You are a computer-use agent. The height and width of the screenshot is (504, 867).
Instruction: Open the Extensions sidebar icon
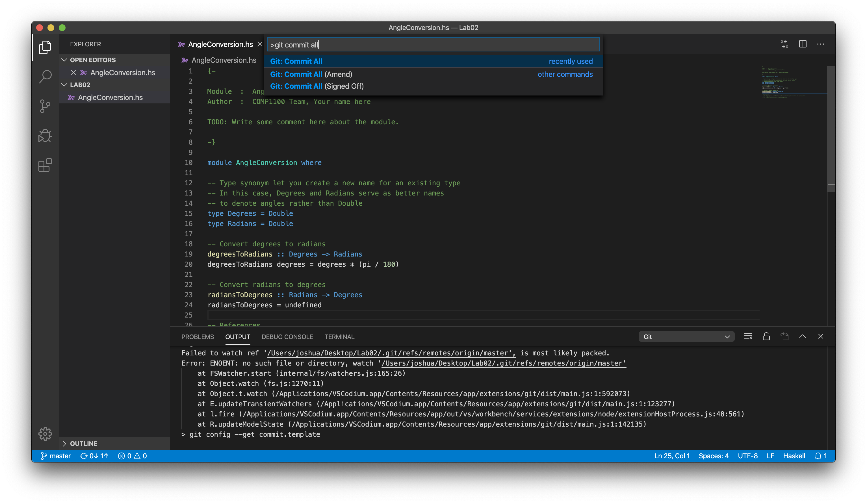(45, 165)
